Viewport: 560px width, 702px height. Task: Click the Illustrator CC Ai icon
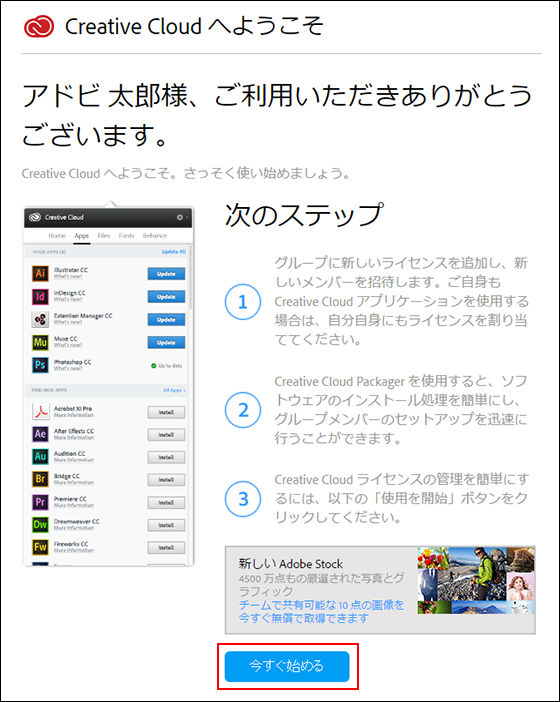coord(40,273)
